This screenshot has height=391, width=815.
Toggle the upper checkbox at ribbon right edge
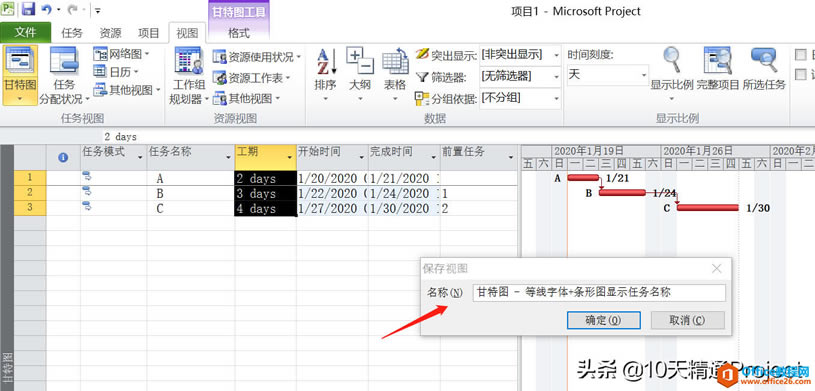(x=801, y=55)
